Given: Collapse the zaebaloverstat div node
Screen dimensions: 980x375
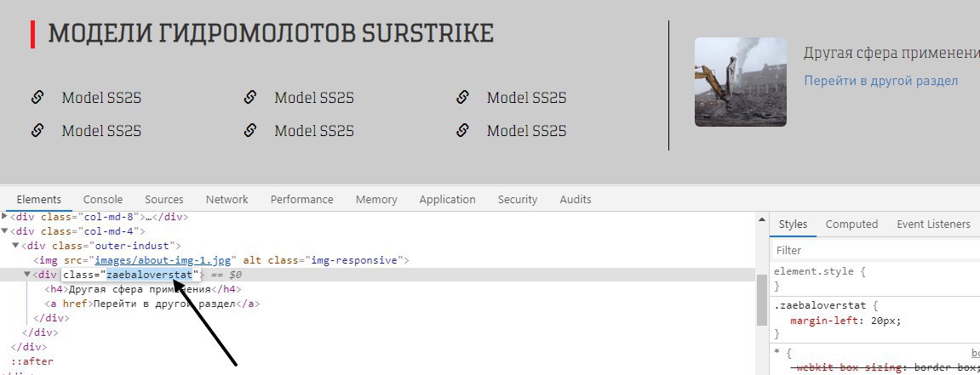Looking at the screenshot, I should 27,274.
